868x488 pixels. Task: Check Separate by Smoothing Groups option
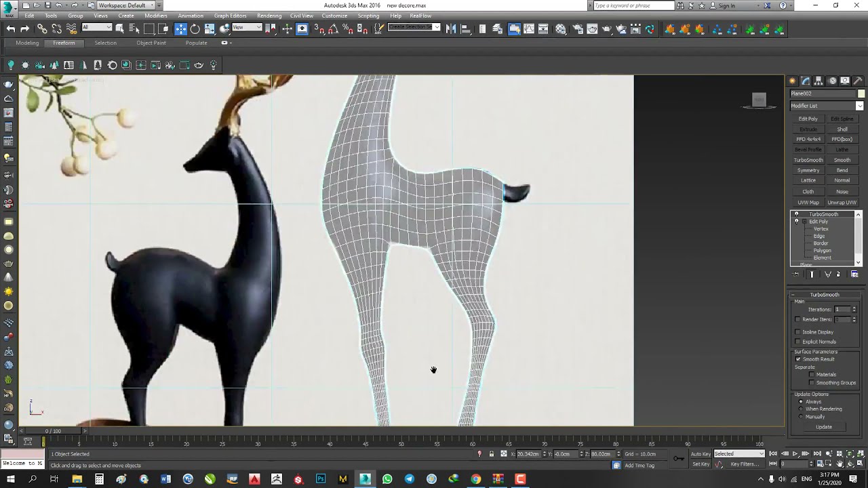point(812,383)
